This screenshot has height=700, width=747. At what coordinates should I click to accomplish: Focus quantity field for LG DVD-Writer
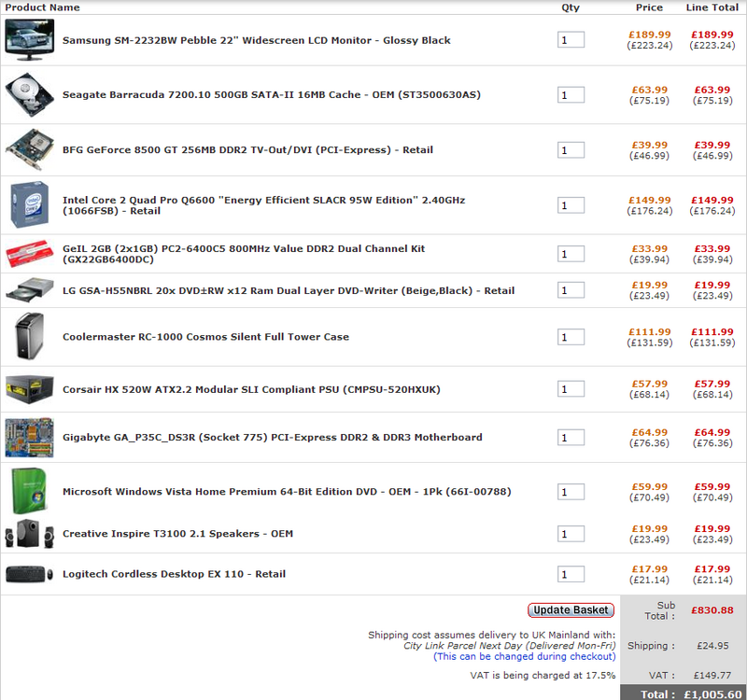tap(571, 290)
